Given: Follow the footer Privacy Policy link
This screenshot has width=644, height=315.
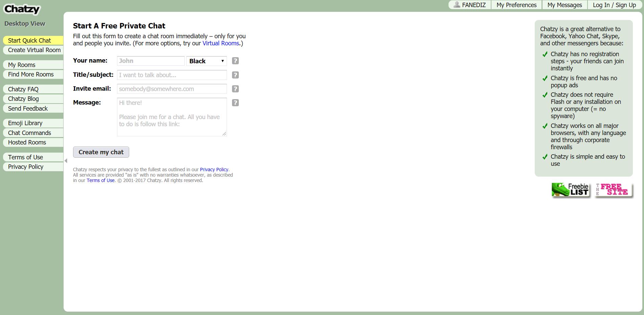Looking at the screenshot, I should click(214, 170).
